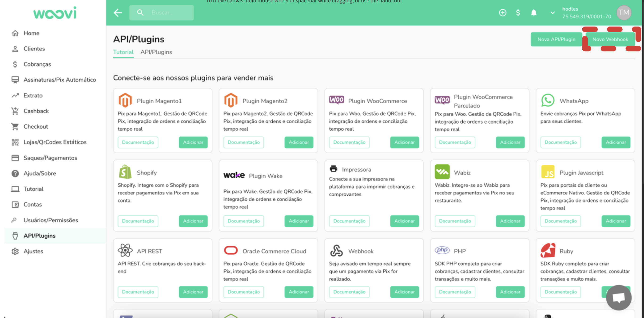Go to Lojas/QrCodes Estáticos menu item
Image resolution: width=644 pixels, height=318 pixels.
(x=55, y=142)
